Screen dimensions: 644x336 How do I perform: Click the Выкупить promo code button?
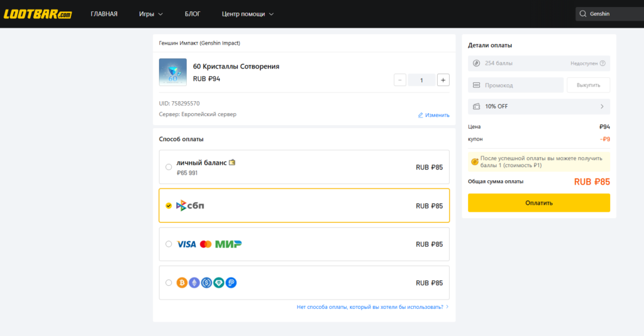(588, 85)
